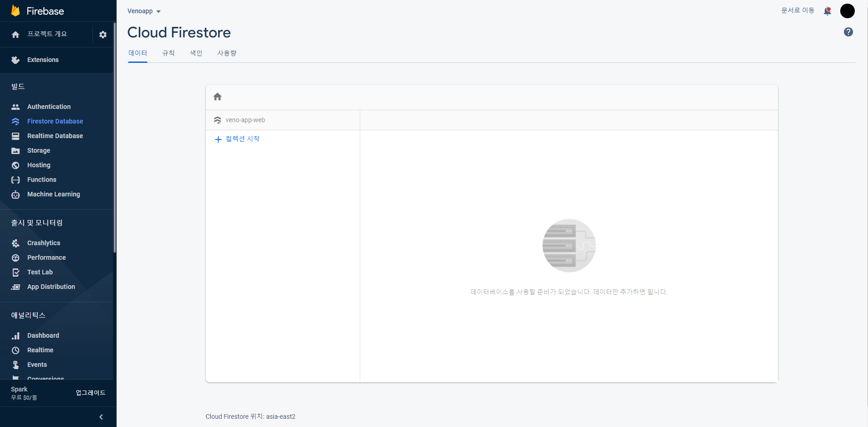This screenshot has height=427, width=868.
Task: Click the Machine Learning robot icon
Action: [15, 195]
